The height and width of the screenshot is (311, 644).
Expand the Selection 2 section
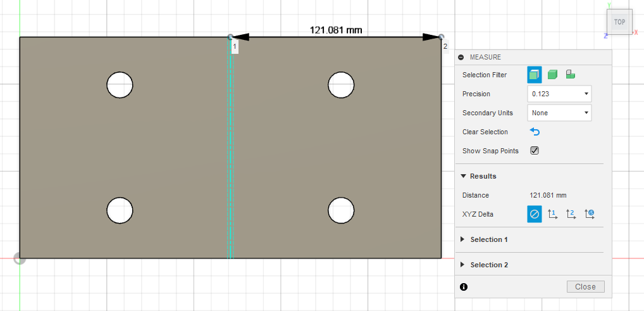[x=463, y=265]
